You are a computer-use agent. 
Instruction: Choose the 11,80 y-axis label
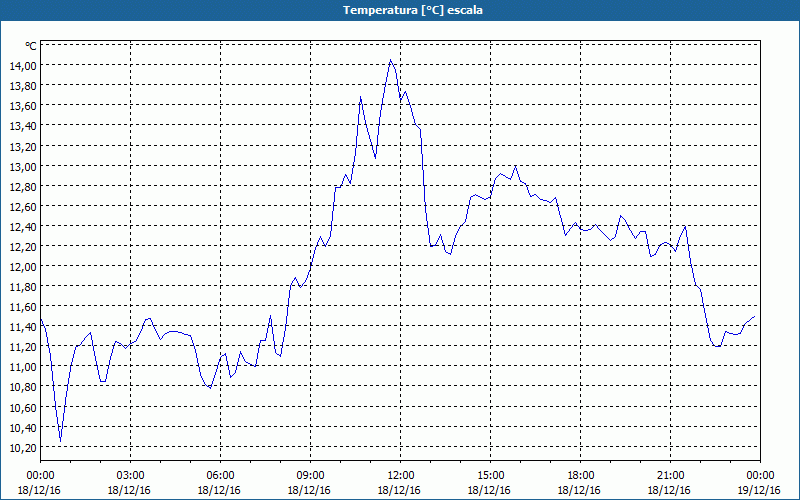pyautogui.click(x=22, y=286)
